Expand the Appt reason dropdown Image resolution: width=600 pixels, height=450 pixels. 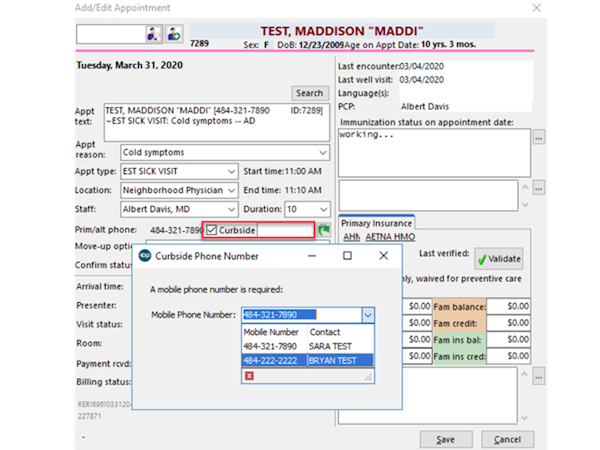323,153
